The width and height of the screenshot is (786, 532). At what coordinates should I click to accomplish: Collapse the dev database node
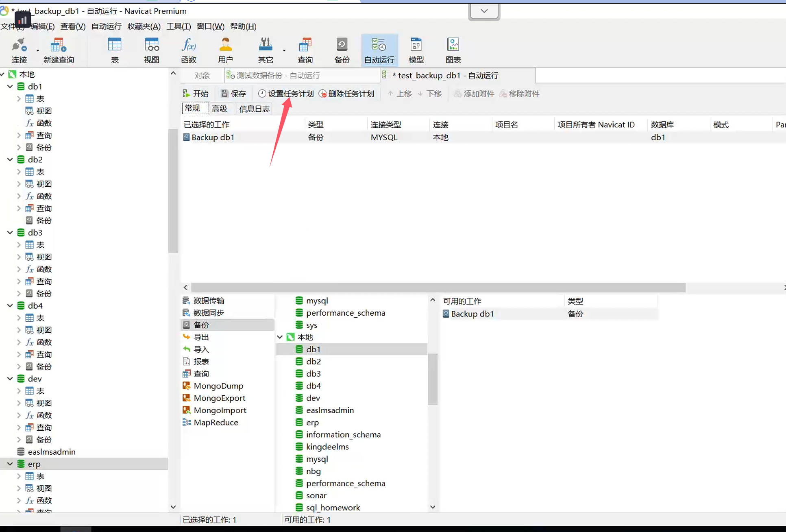(x=10, y=379)
